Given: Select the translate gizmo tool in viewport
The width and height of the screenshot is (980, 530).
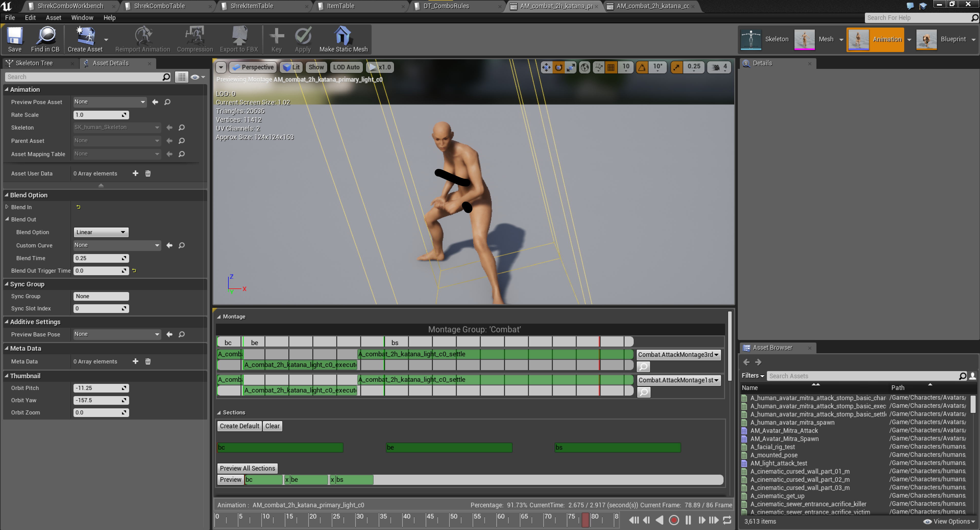Looking at the screenshot, I should (546, 67).
